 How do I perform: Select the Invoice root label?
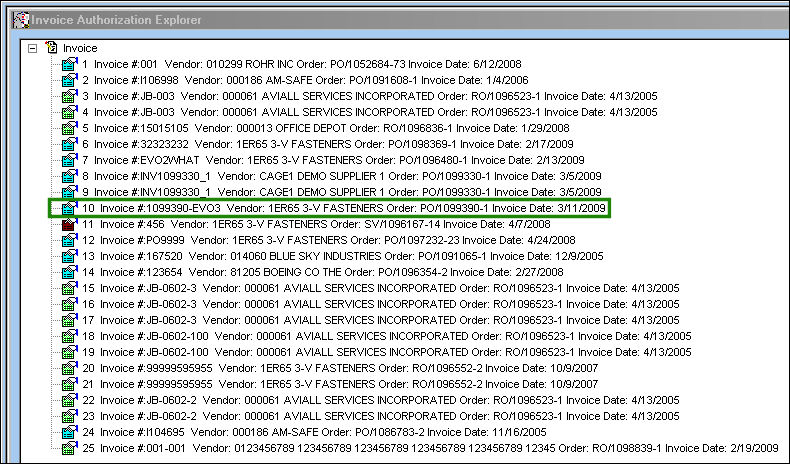[80, 48]
